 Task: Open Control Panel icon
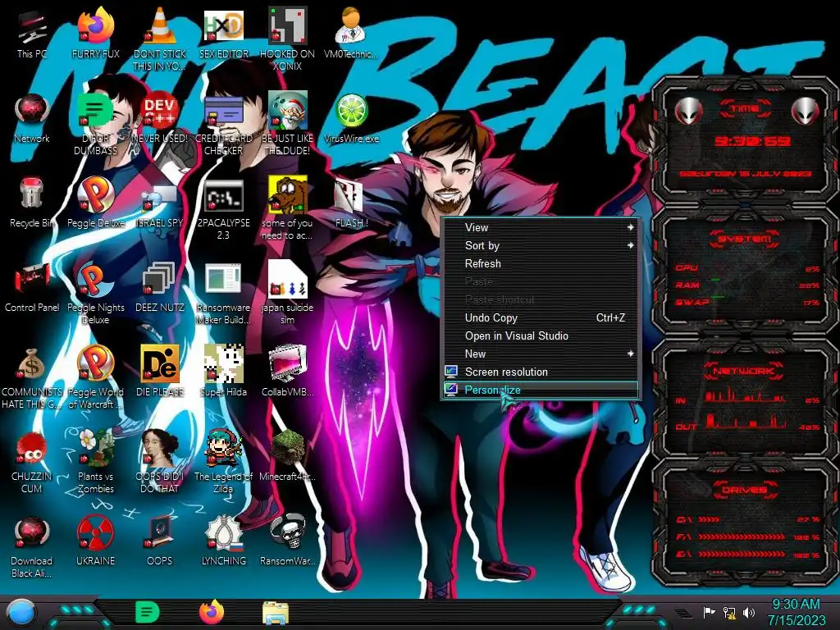click(x=32, y=286)
